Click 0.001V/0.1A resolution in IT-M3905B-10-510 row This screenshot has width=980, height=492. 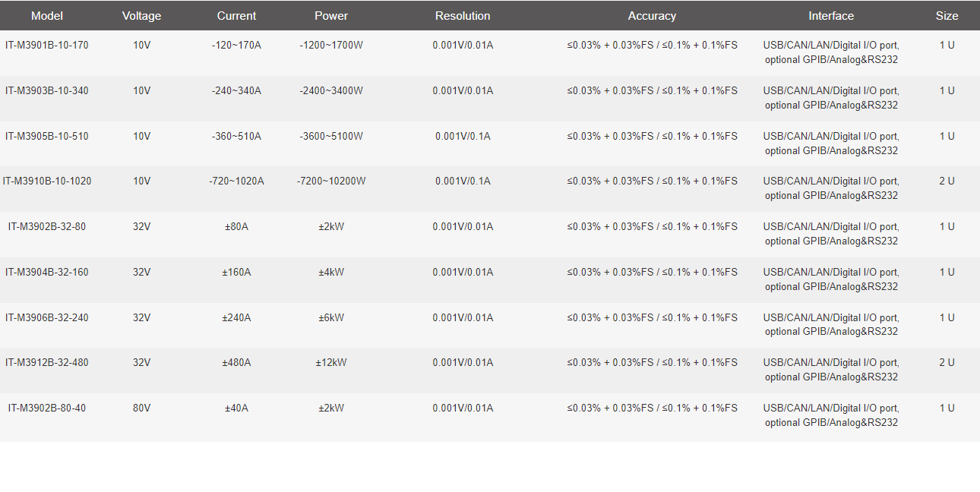click(463, 136)
